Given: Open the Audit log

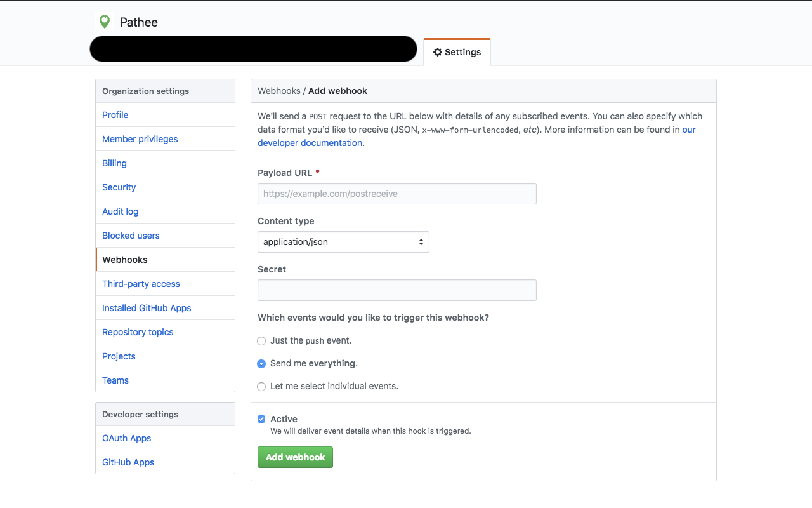Looking at the screenshot, I should pos(120,211).
